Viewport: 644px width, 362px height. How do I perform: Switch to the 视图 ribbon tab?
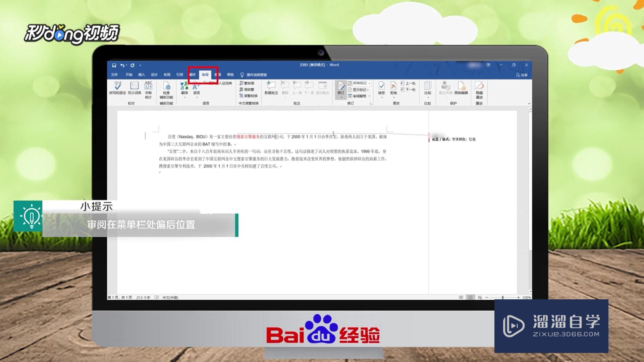218,75
